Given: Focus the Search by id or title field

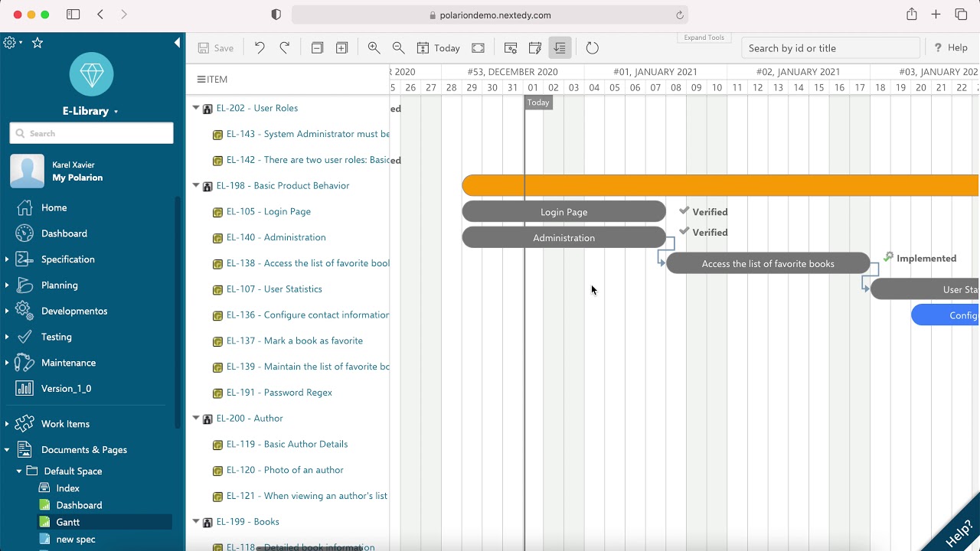Looking at the screenshot, I should tap(830, 48).
